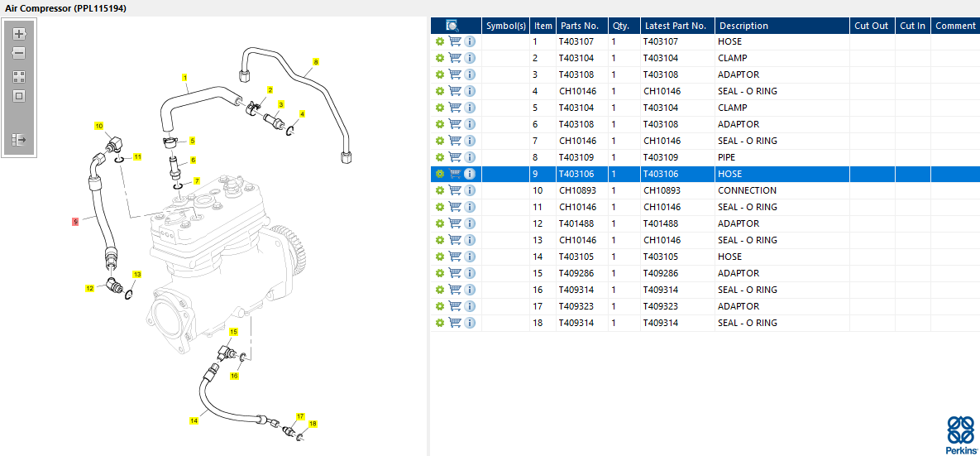Sort by the Symbol(s) column header
The width and height of the screenshot is (980, 456).
pyautogui.click(x=505, y=26)
